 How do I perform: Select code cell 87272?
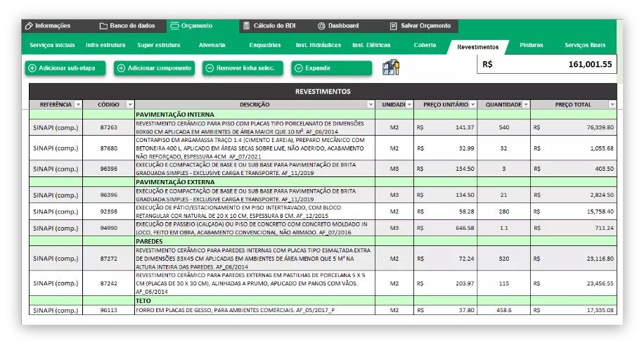click(x=108, y=259)
